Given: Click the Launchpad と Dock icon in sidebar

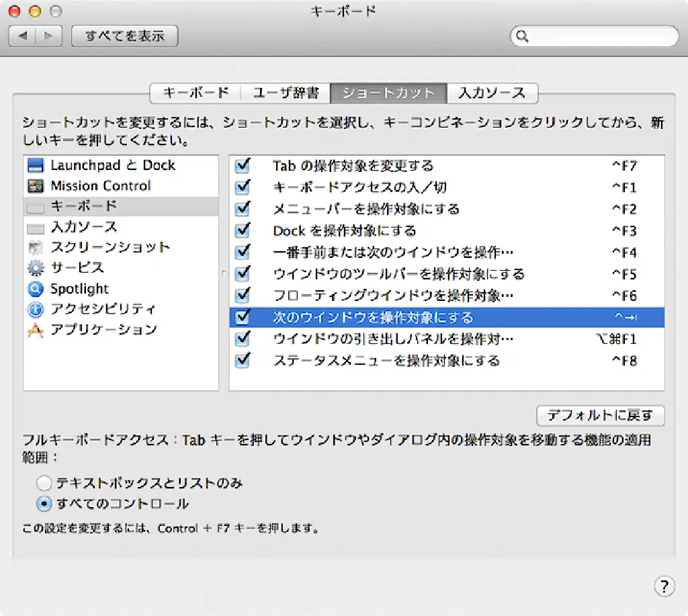Looking at the screenshot, I should (x=36, y=165).
